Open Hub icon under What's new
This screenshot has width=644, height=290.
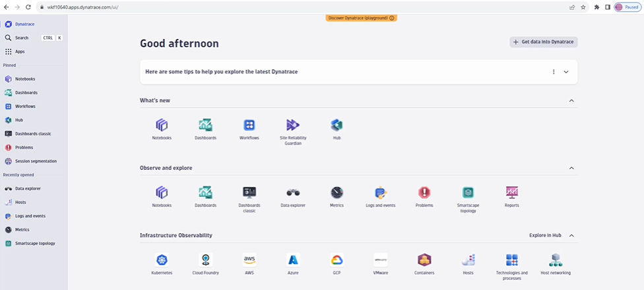tap(337, 125)
